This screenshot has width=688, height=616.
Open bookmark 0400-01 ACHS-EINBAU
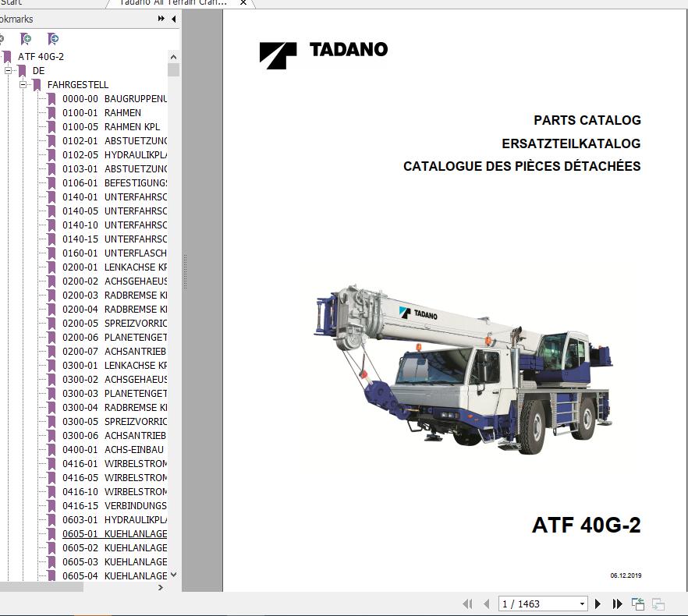tap(113, 450)
